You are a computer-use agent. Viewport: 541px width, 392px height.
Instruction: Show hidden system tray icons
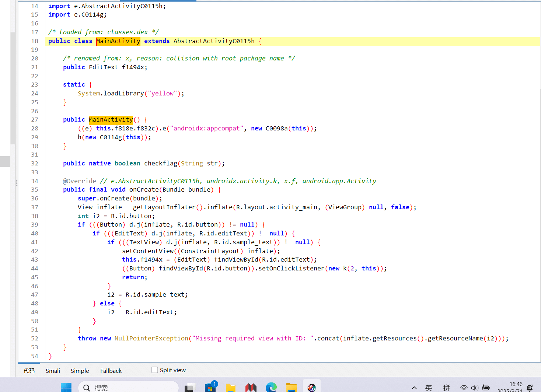click(x=414, y=388)
